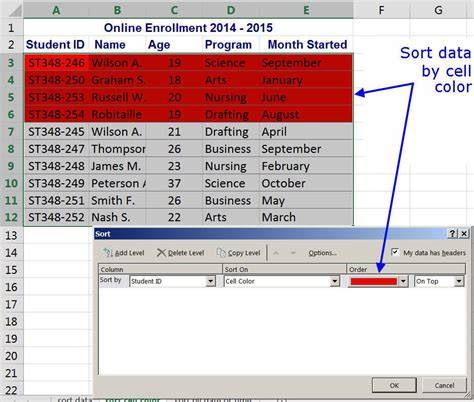Close the Sort dialog with X
Image resolution: width=474 pixels, height=402 pixels.
(464, 234)
